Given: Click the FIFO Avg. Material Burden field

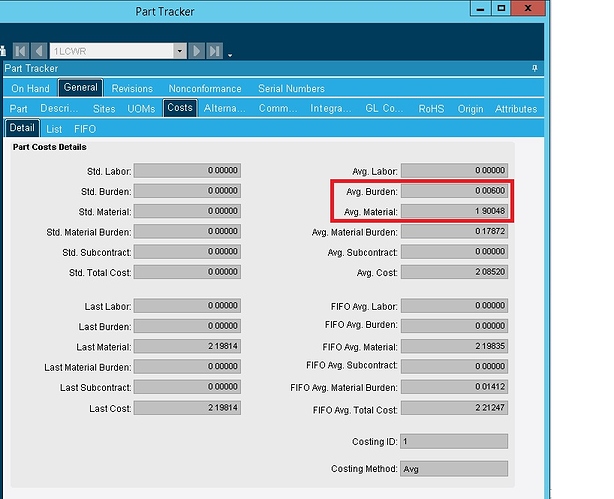Looking at the screenshot, I should click(455, 387).
